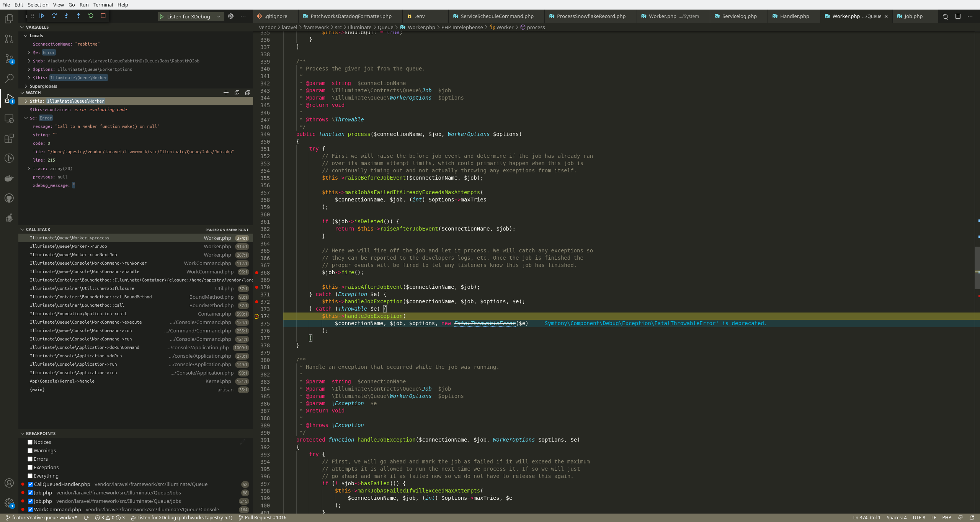The height and width of the screenshot is (522, 980).
Task: Click the Step Over debug icon
Action: [x=54, y=16]
